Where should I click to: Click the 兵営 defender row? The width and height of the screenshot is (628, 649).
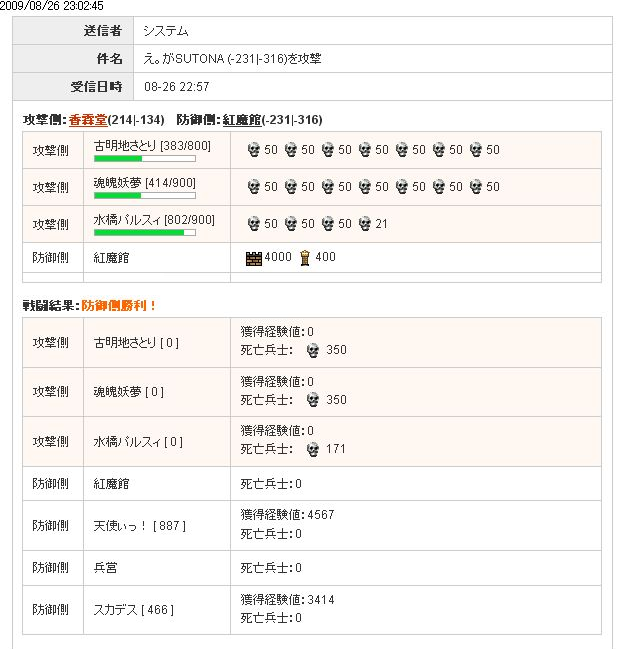click(312, 568)
